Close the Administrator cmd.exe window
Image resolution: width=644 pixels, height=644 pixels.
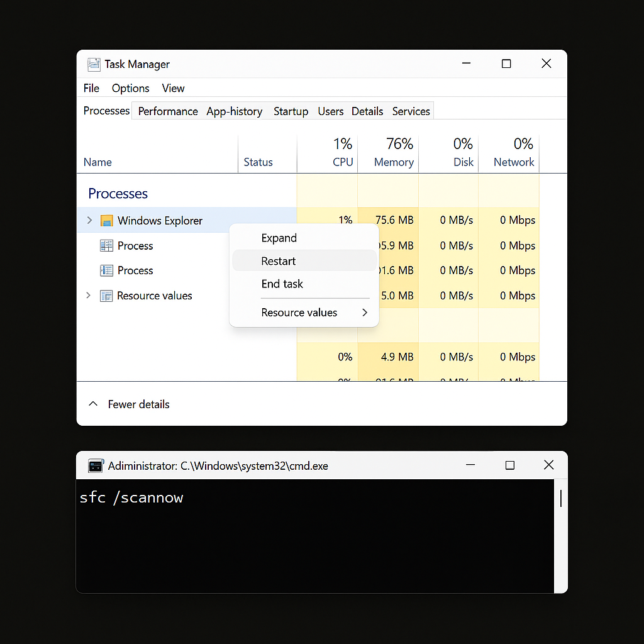click(x=548, y=465)
